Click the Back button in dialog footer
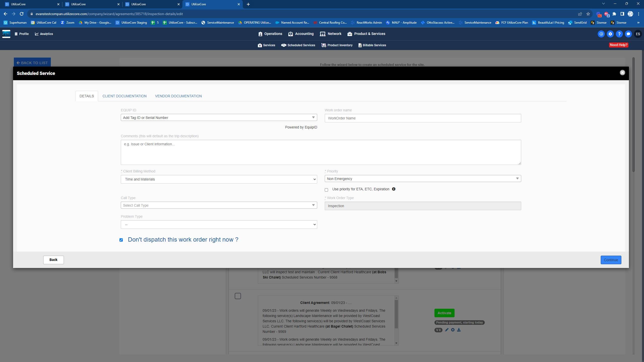The width and height of the screenshot is (644, 362). click(53, 260)
